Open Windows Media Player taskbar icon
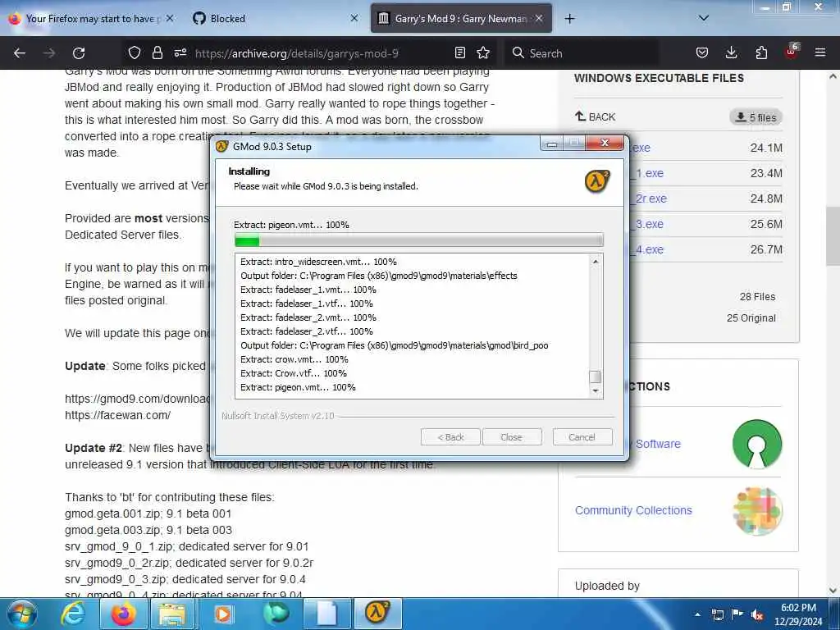The image size is (840, 630). point(223,614)
